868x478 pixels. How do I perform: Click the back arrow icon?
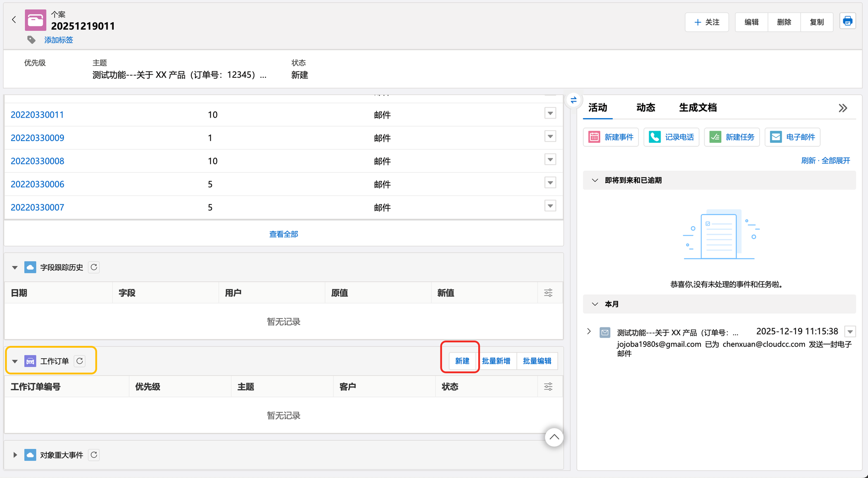click(14, 20)
